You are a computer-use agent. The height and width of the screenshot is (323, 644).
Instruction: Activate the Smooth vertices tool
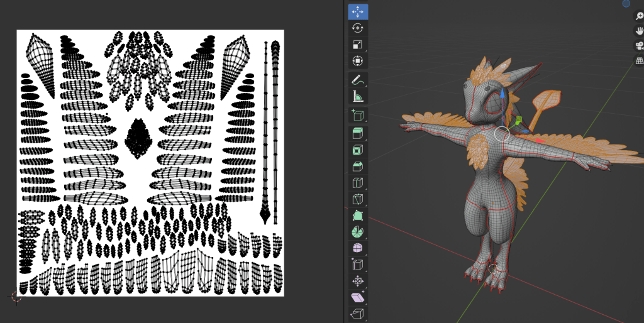(358, 248)
